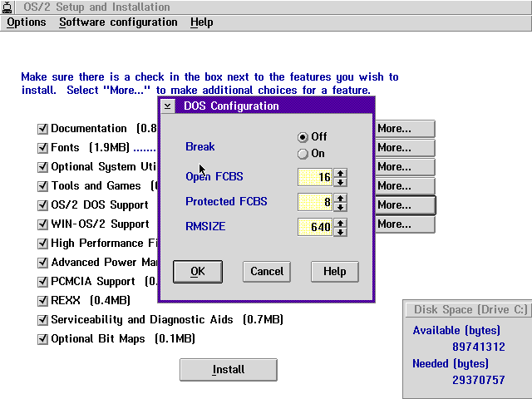The height and width of the screenshot is (399, 532).
Task: Increase RMSIZE with the up arrow
Action: (340, 223)
